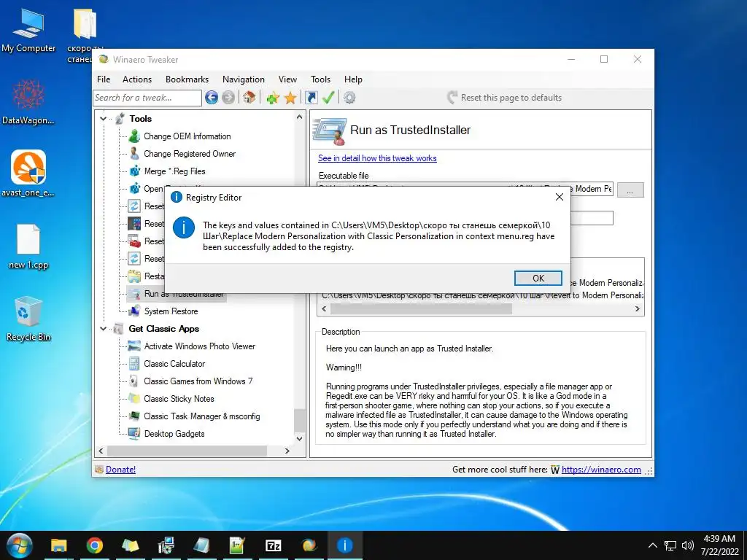Open the Bookmarks menu
Image resolution: width=747 pixels, height=560 pixels.
tap(187, 79)
